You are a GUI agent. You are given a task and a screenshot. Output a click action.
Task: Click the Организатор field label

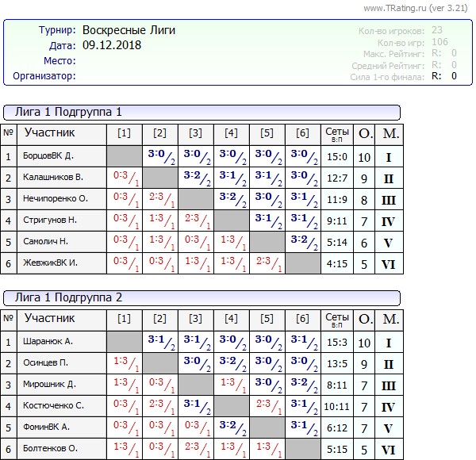coord(44,76)
